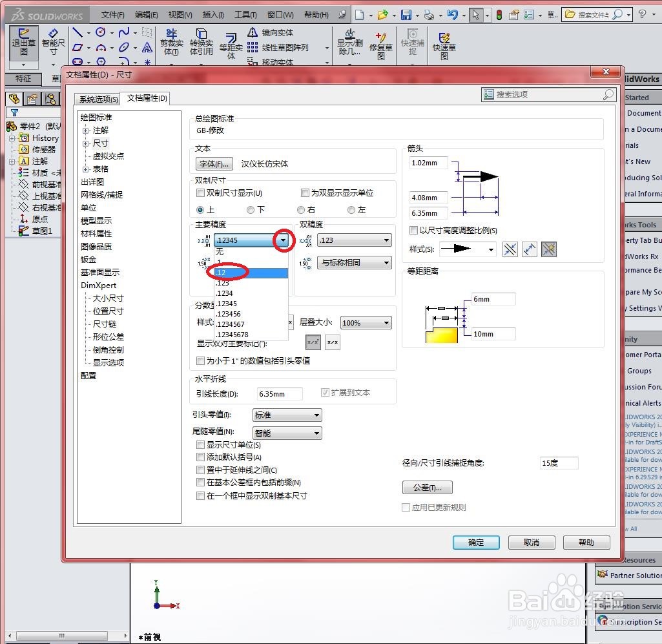Screen dimensions: 662x644
Task: Select the Text (A) sketch tool
Action: click(x=147, y=48)
